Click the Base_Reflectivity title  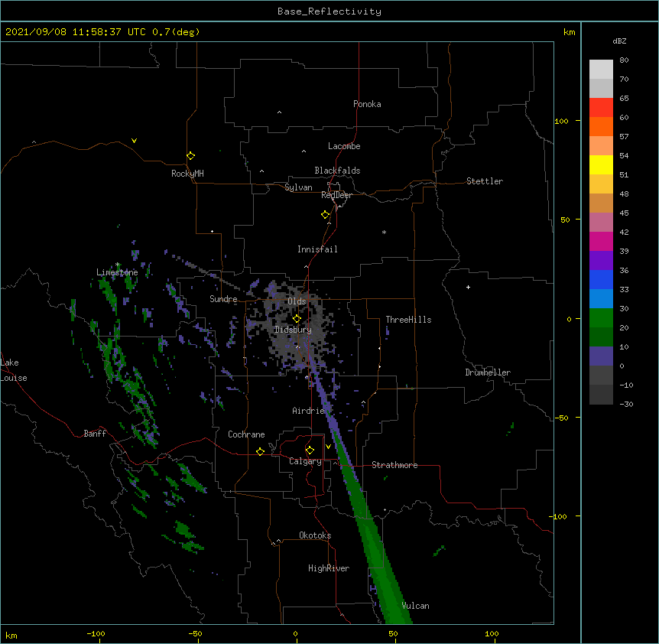pyautogui.click(x=329, y=11)
